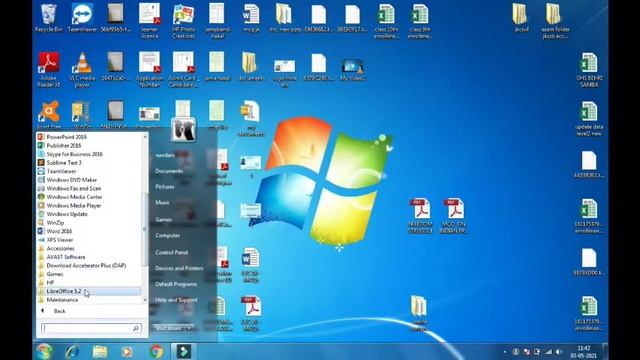The width and height of the screenshot is (640, 360).
Task: Open Documents from Start menu right pane
Action: point(169,171)
